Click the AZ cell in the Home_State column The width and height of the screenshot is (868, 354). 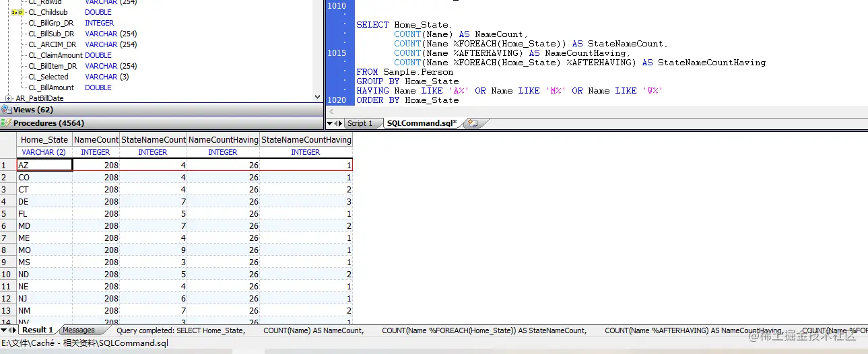pos(44,165)
